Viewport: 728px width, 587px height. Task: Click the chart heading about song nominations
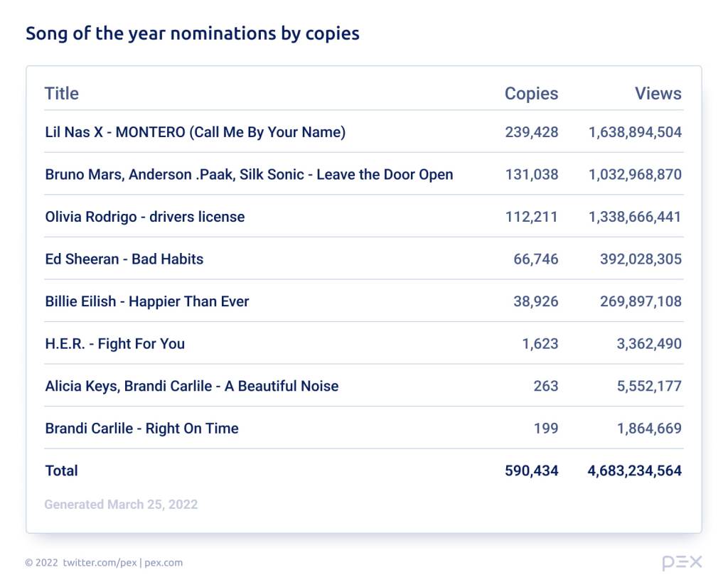click(192, 33)
